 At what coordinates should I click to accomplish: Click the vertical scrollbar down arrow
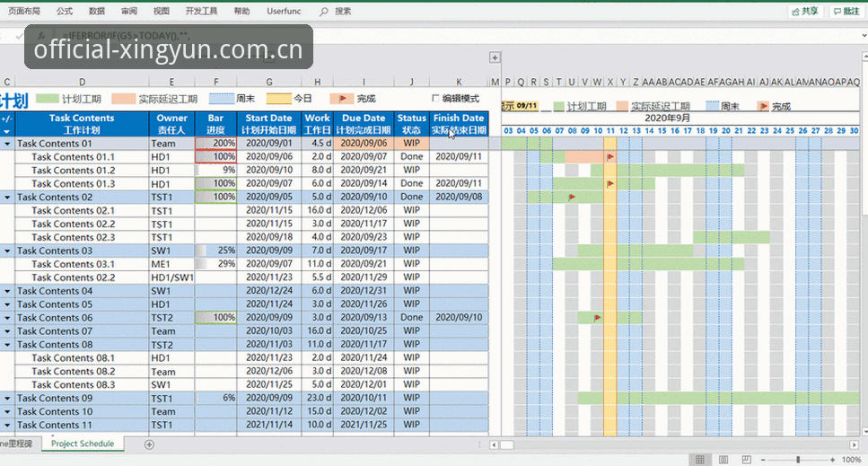(x=864, y=431)
